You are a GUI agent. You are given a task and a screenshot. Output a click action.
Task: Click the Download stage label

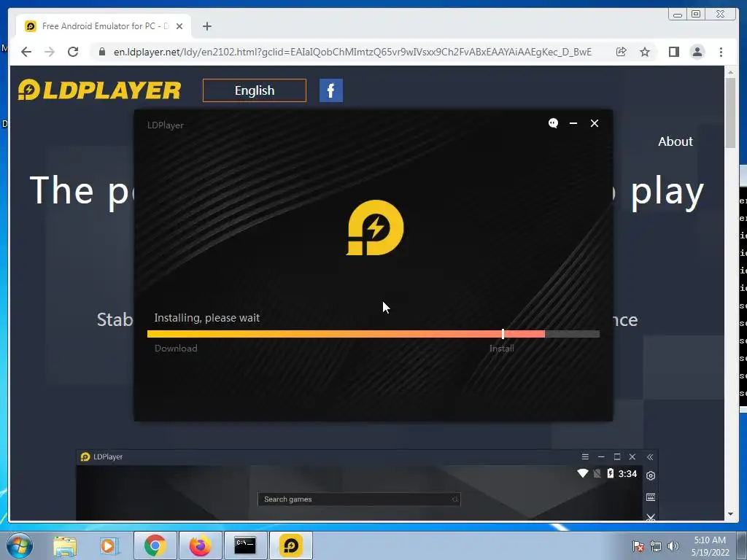(176, 348)
